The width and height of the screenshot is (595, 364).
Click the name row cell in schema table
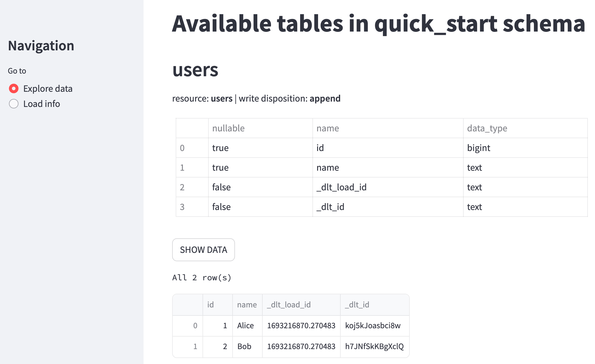click(388, 167)
